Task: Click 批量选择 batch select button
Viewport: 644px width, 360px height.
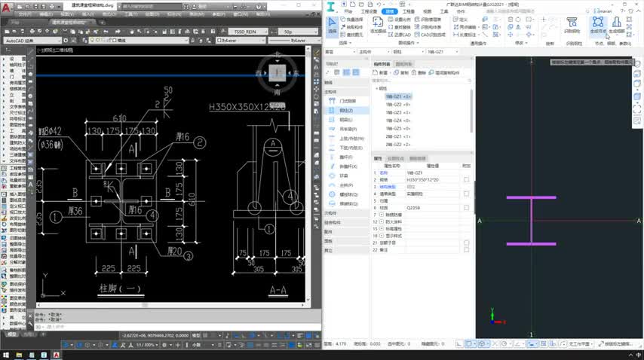Action: coord(352,20)
